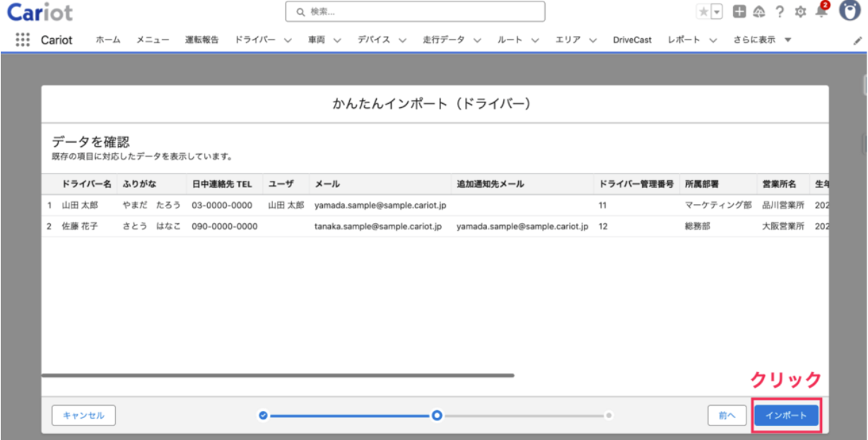The height and width of the screenshot is (440, 868).
Task: Open the help question mark icon
Action: 780,12
